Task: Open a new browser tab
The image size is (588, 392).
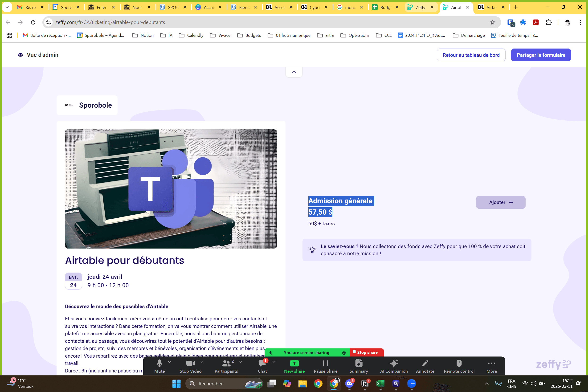Action: pos(516,7)
